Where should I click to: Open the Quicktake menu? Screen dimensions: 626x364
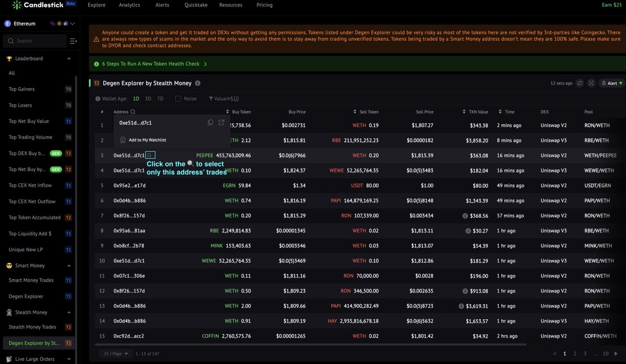(195, 5)
